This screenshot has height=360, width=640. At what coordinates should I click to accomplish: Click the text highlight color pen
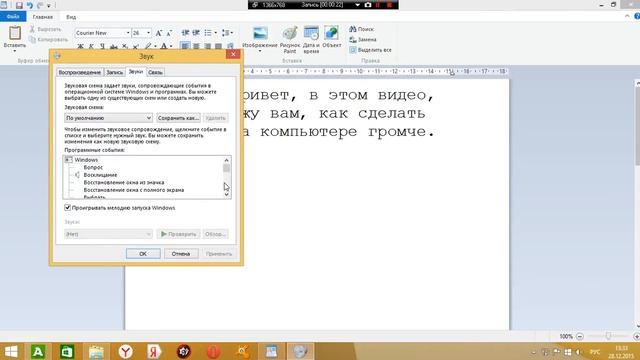148,46
